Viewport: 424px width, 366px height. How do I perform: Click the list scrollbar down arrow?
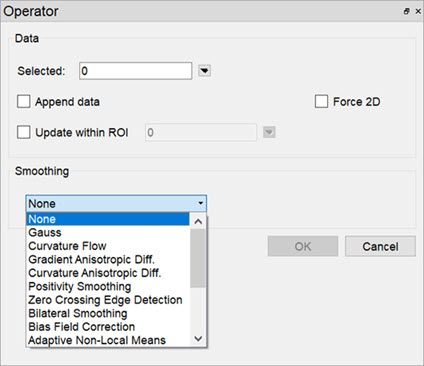coord(198,339)
